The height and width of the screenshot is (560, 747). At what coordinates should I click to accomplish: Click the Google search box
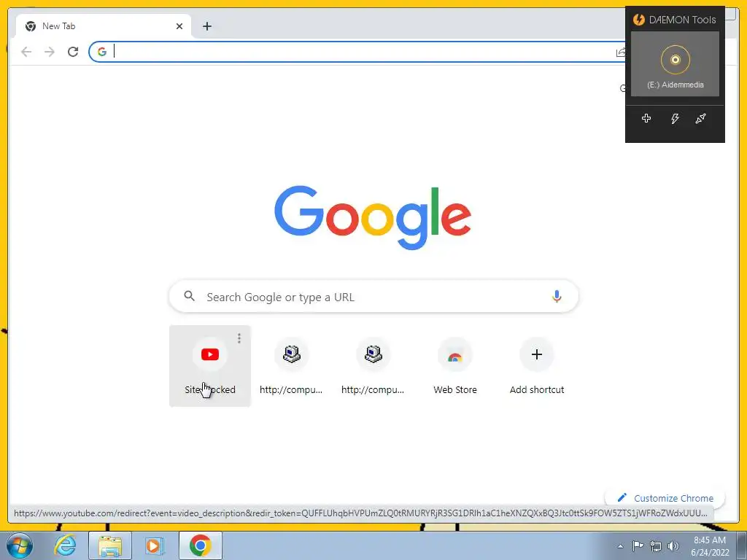(x=373, y=297)
